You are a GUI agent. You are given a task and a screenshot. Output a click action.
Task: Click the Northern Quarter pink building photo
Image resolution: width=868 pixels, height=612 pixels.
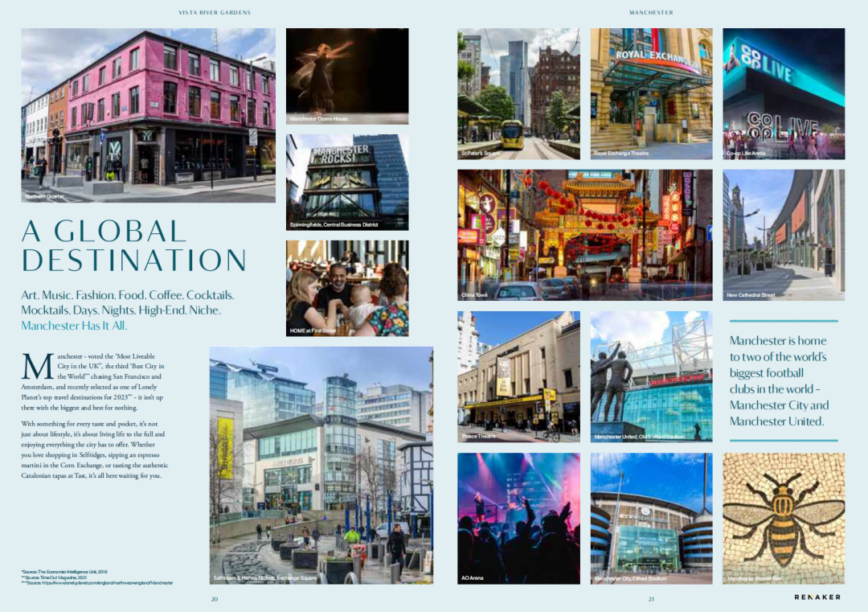coord(148,115)
